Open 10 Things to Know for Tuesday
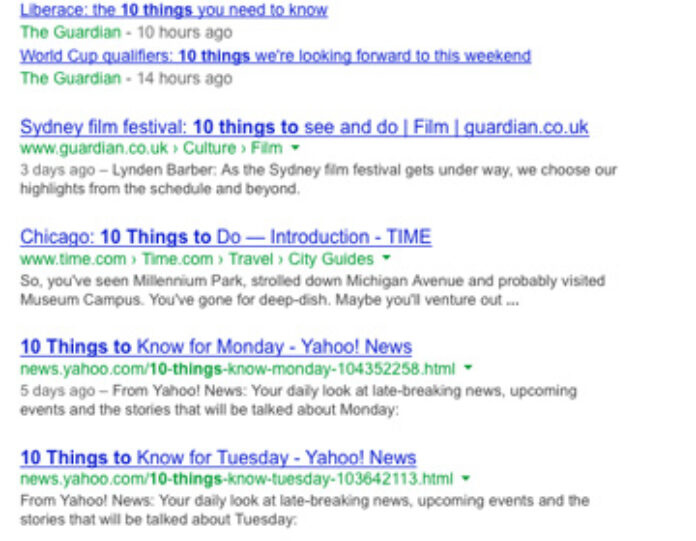Screen dimensions: 696x541 coord(218,457)
